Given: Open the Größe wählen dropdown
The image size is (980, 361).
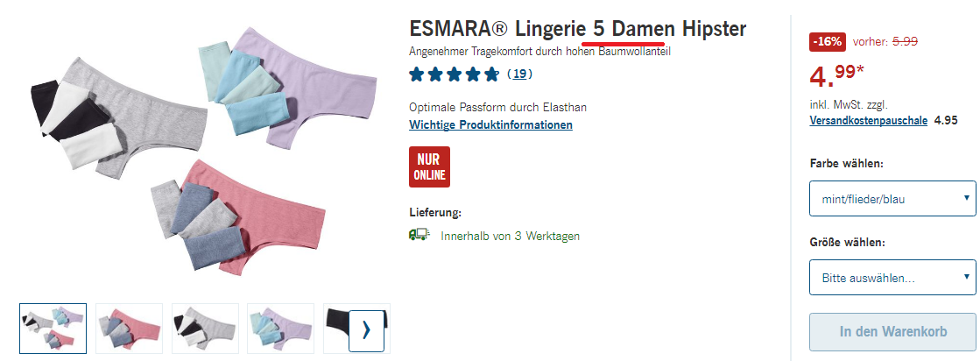Looking at the screenshot, I should (892, 277).
